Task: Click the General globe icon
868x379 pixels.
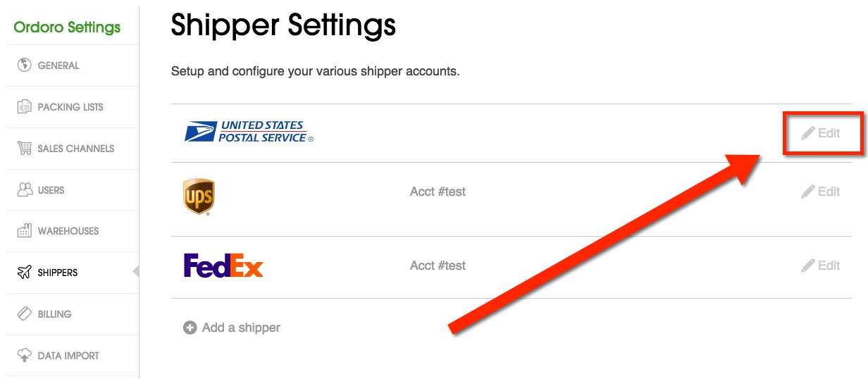Action: tap(25, 66)
